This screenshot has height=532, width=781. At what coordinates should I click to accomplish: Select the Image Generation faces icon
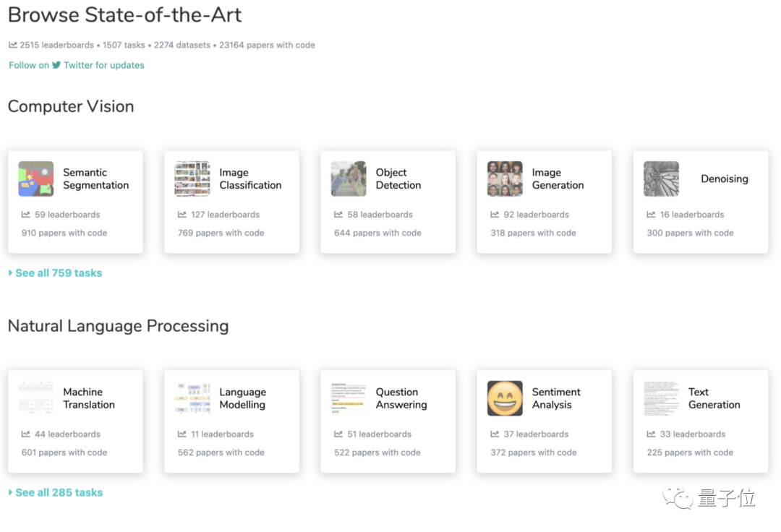(x=505, y=179)
